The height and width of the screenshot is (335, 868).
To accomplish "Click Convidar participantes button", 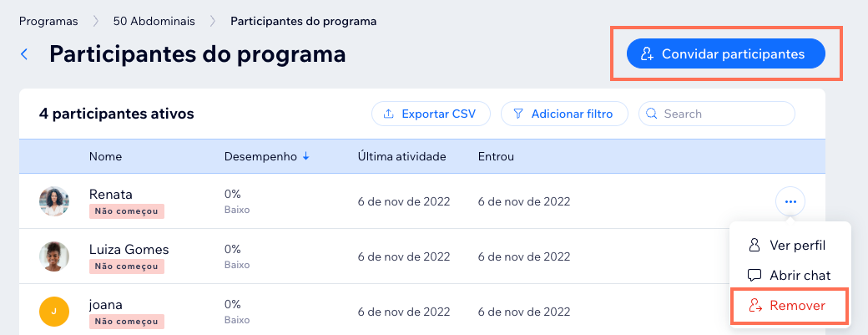I will 726,53.
